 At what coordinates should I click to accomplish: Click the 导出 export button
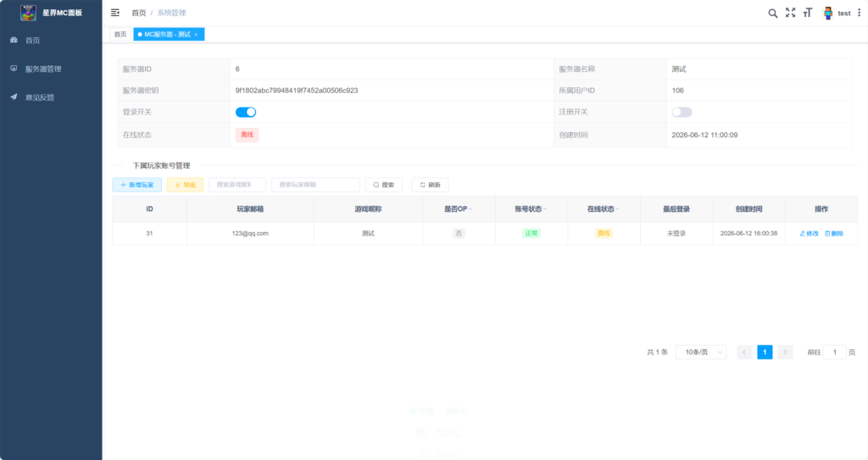click(185, 185)
